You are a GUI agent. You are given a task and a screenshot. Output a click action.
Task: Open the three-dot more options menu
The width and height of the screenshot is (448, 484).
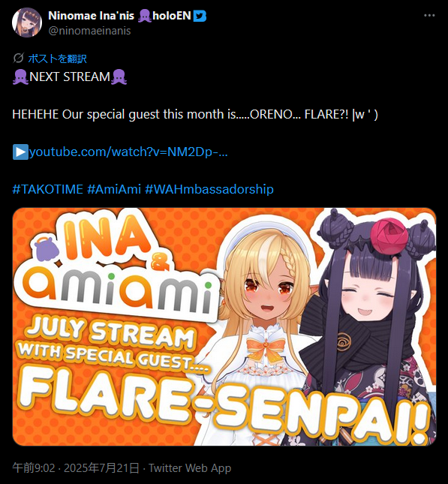pyautogui.click(x=429, y=16)
